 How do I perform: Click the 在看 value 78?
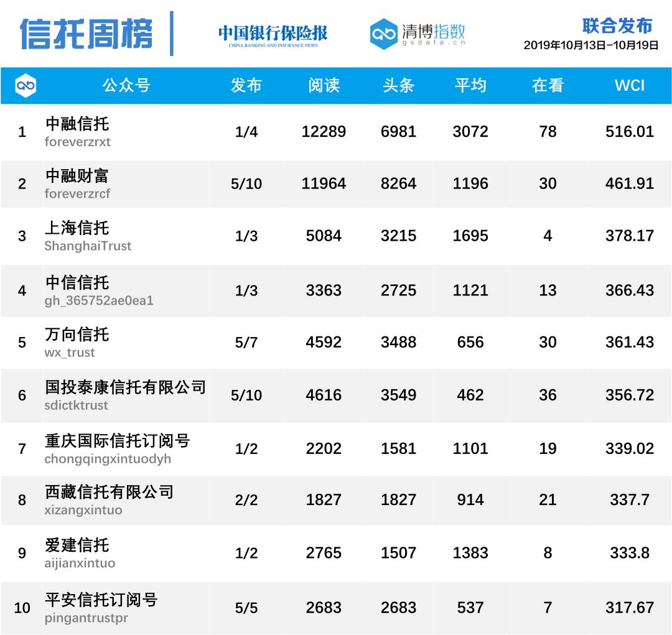click(548, 132)
